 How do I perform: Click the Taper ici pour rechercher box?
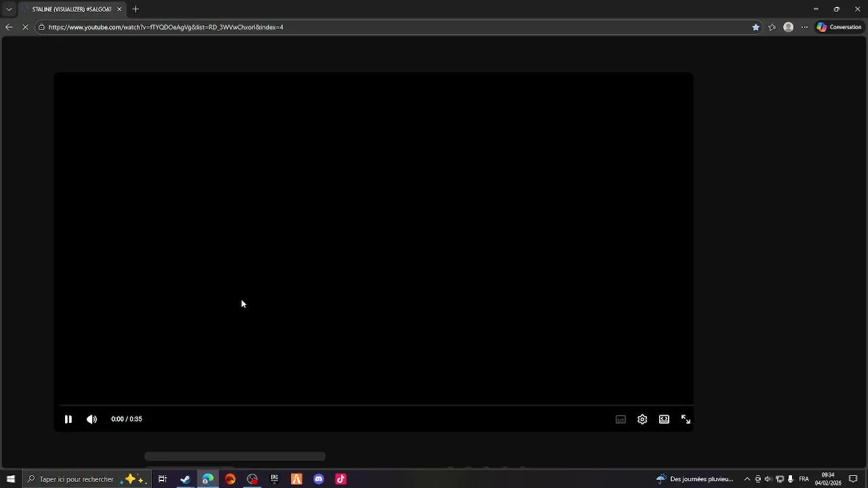click(86, 479)
